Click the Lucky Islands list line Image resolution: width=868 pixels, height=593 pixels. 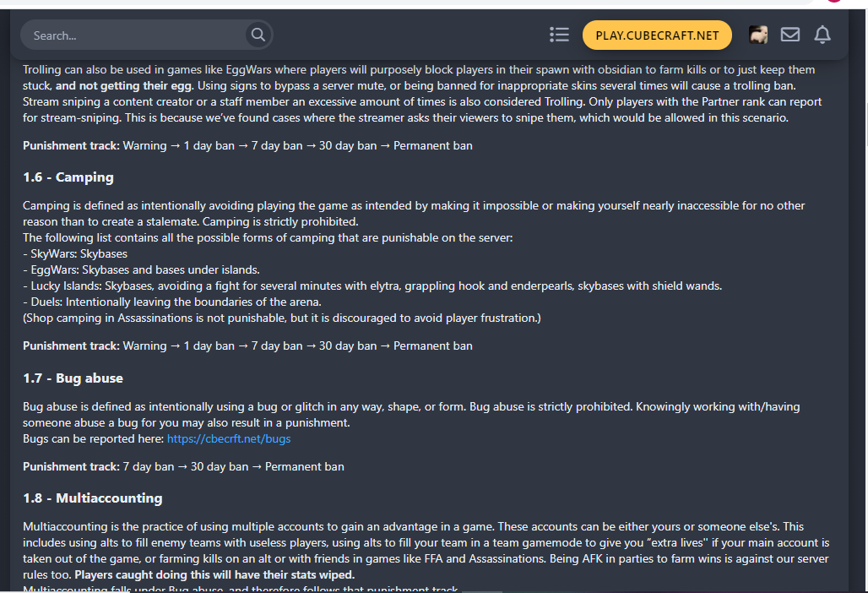click(372, 286)
